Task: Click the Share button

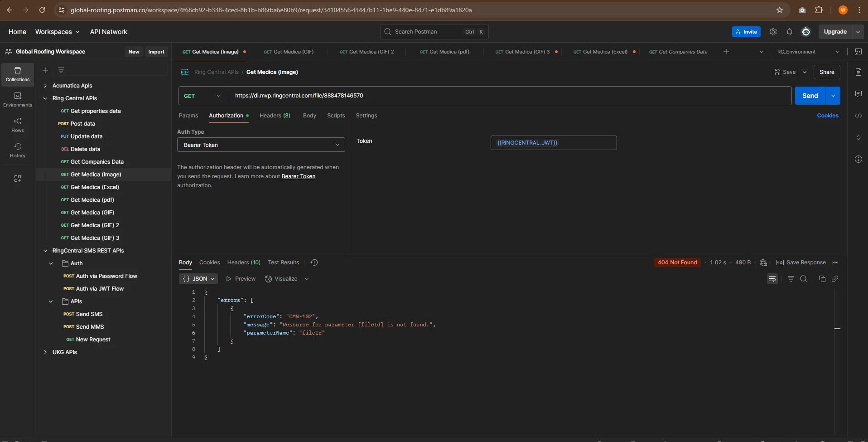Action: pos(827,72)
